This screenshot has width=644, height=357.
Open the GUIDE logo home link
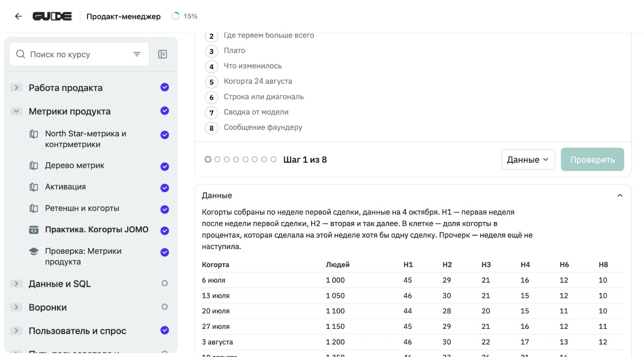point(52,16)
